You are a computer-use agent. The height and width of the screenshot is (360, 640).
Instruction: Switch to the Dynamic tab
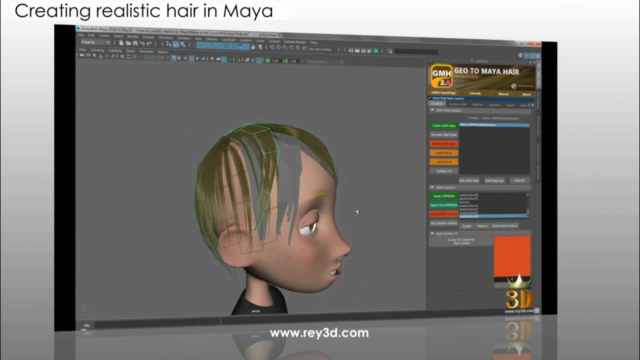coord(494,105)
